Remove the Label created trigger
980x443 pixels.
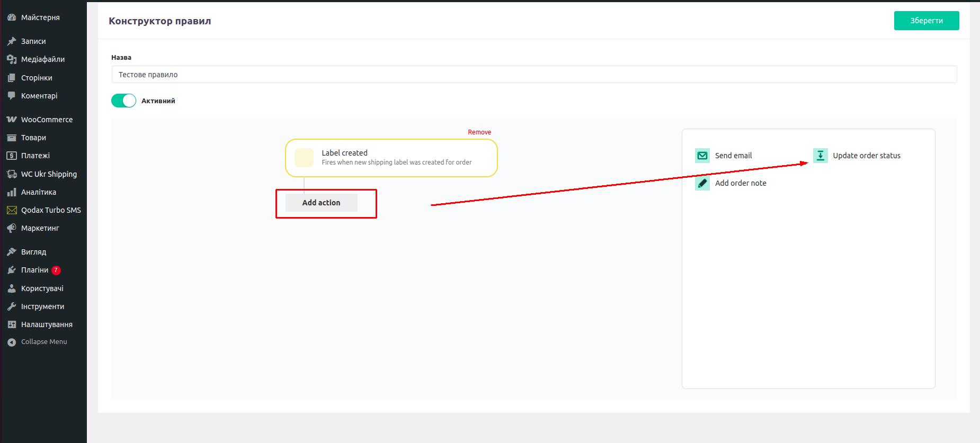tap(479, 132)
